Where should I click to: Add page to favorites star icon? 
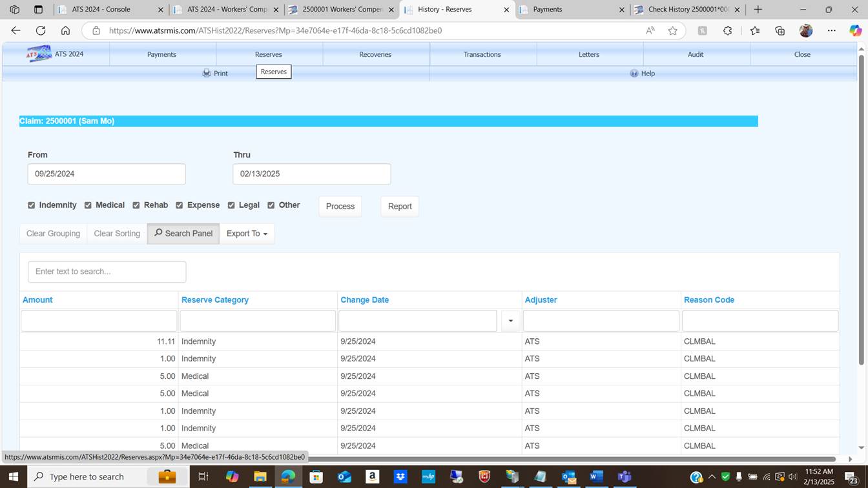(672, 30)
